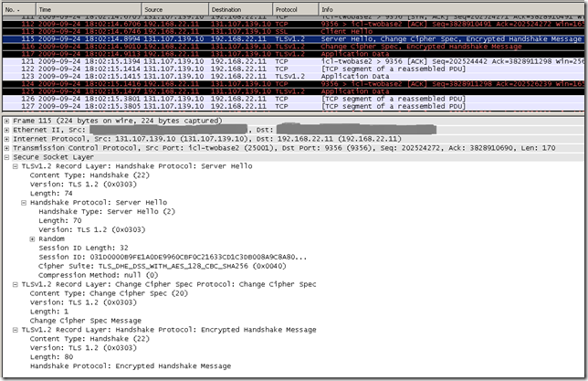This screenshot has width=588, height=381.
Task: Select packet 113 Client Hello row
Action: 293,32
